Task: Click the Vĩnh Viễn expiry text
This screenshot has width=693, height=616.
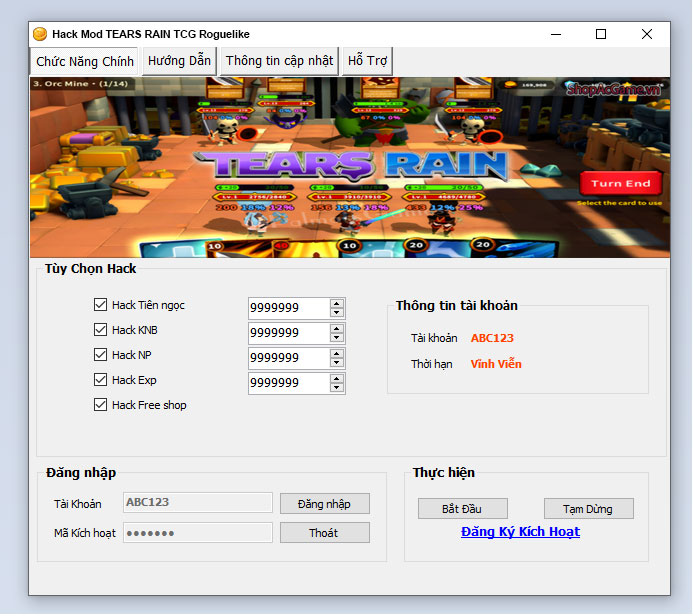Action: coord(496,364)
